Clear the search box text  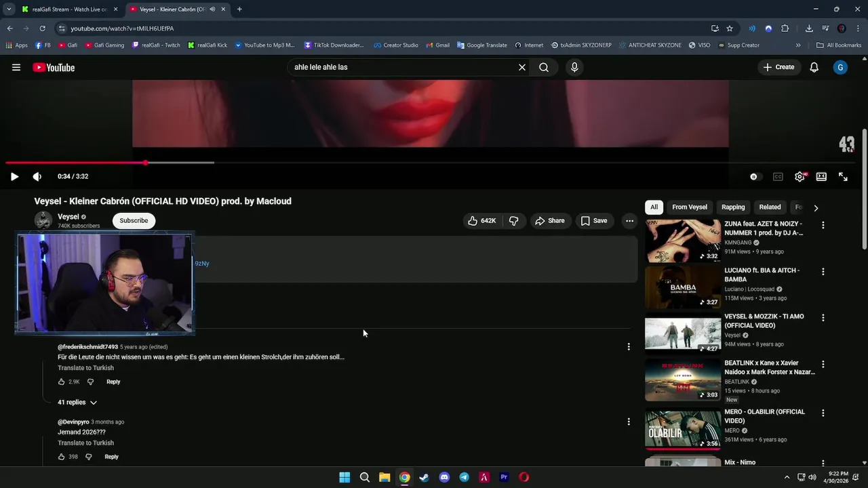click(522, 67)
